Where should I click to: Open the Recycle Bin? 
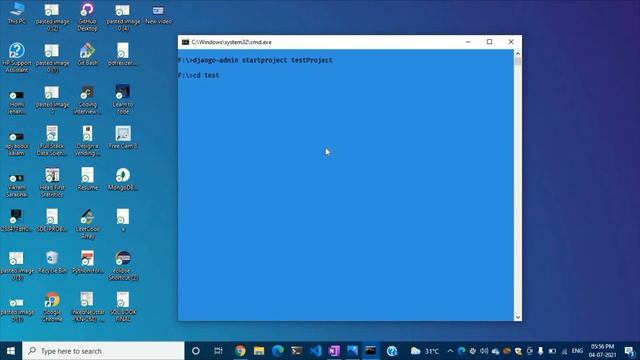[x=52, y=262]
